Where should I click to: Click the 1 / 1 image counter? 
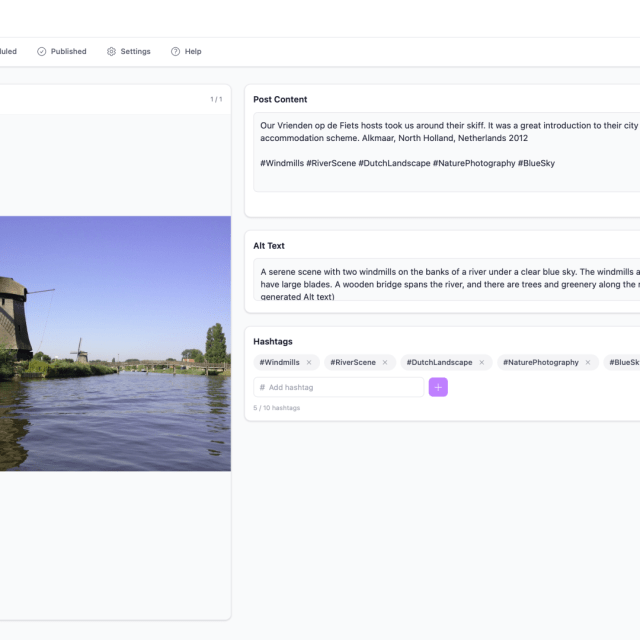[x=215, y=99]
